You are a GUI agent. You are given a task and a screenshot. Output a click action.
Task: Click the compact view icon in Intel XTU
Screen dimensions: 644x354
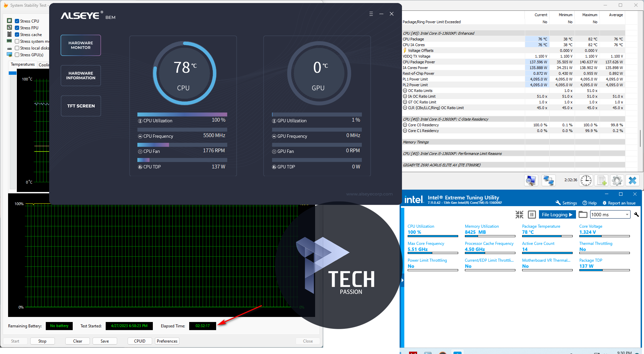pos(519,215)
